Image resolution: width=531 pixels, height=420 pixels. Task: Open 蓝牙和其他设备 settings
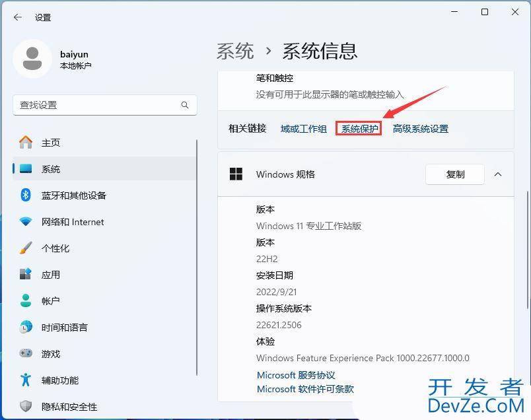(x=104, y=195)
